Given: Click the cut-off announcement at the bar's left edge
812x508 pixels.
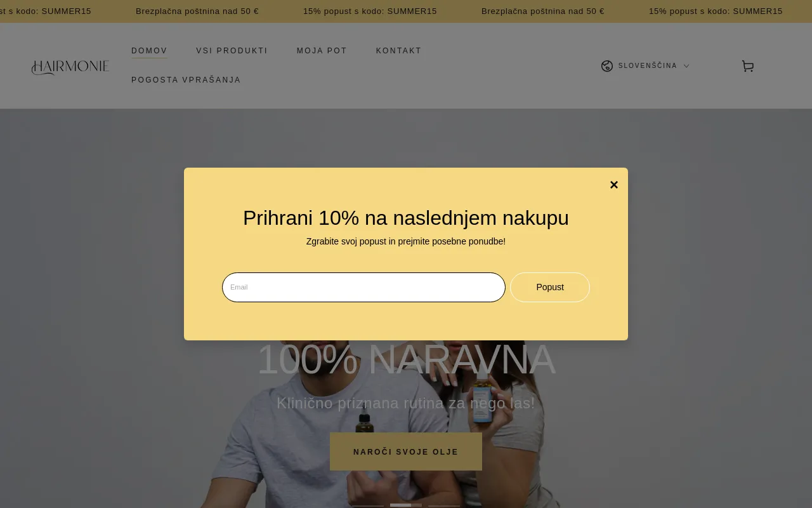Looking at the screenshot, I should (x=46, y=11).
